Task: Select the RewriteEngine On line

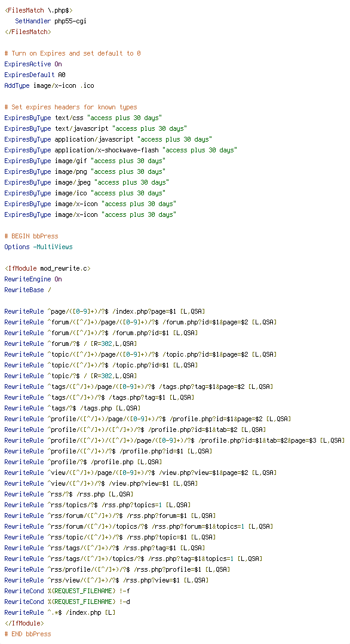Action: pos(33,279)
